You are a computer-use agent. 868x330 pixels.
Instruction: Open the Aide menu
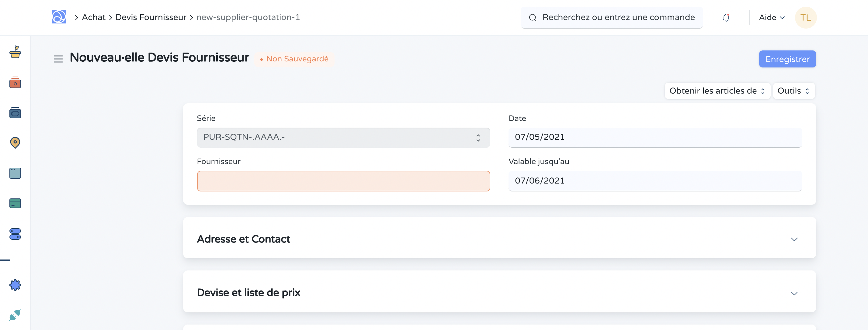pos(772,18)
